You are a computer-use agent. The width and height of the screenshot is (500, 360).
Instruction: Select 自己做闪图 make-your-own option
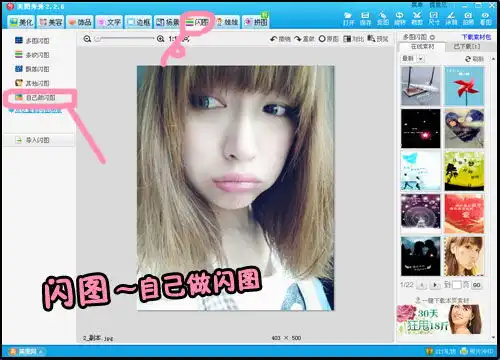coord(35,97)
